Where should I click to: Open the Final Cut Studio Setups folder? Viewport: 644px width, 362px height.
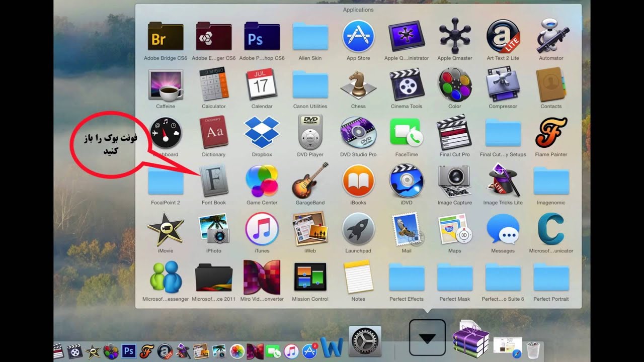503,133
